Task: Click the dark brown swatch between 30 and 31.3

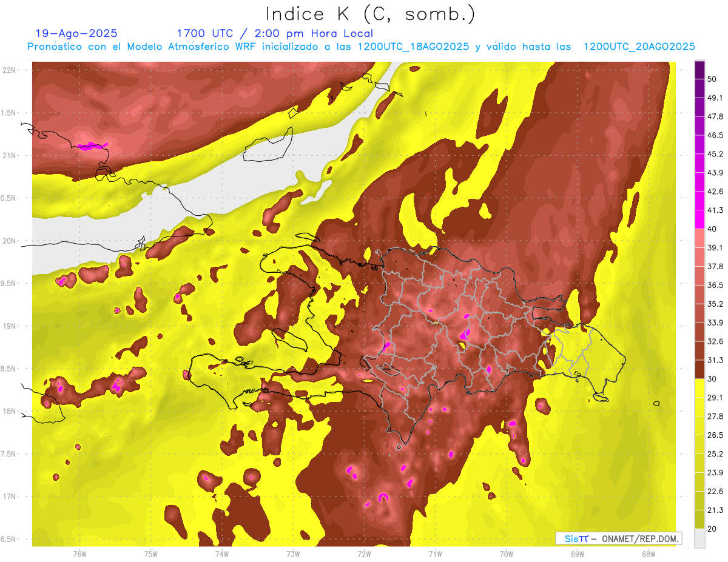Action: pos(700,370)
